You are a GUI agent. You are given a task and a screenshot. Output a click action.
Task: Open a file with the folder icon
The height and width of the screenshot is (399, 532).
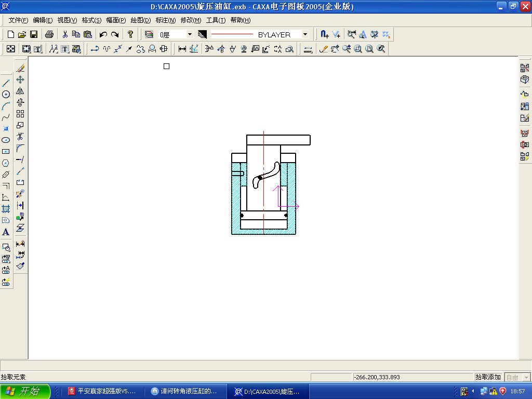[x=22, y=34]
